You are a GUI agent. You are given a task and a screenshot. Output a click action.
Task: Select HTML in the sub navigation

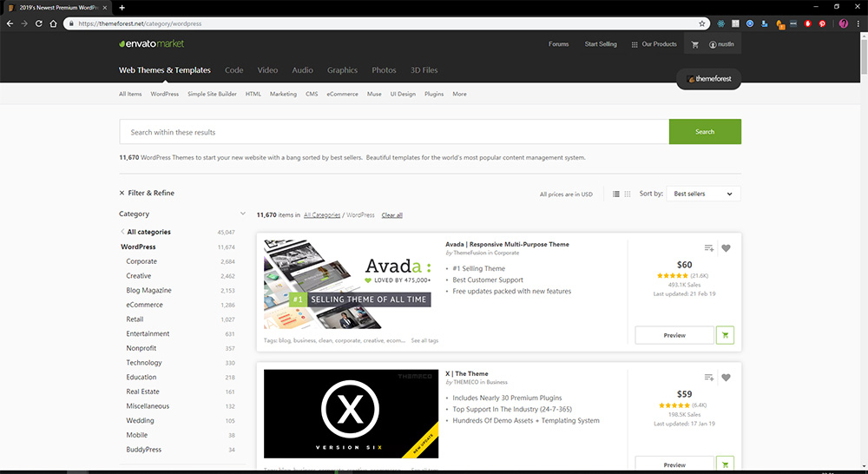pyautogui.click(x=253, y=94)
